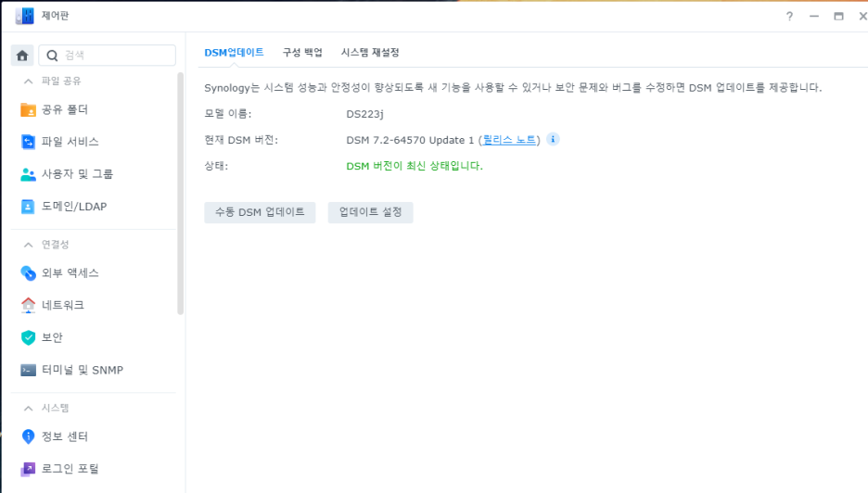Open the 터미널 및 SNMP icon

point(28,370)
